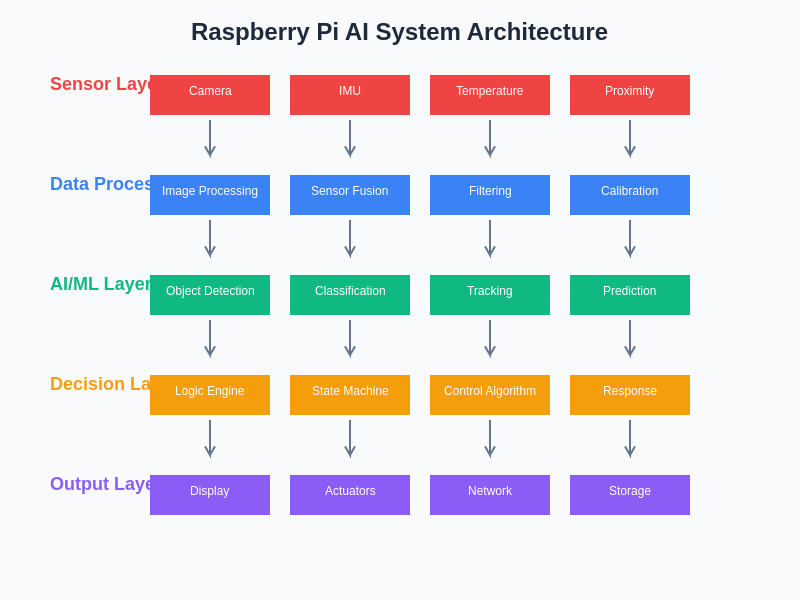800x600 pixels.
Task: Click the Camera sensor box
Action: pos(210,95)
